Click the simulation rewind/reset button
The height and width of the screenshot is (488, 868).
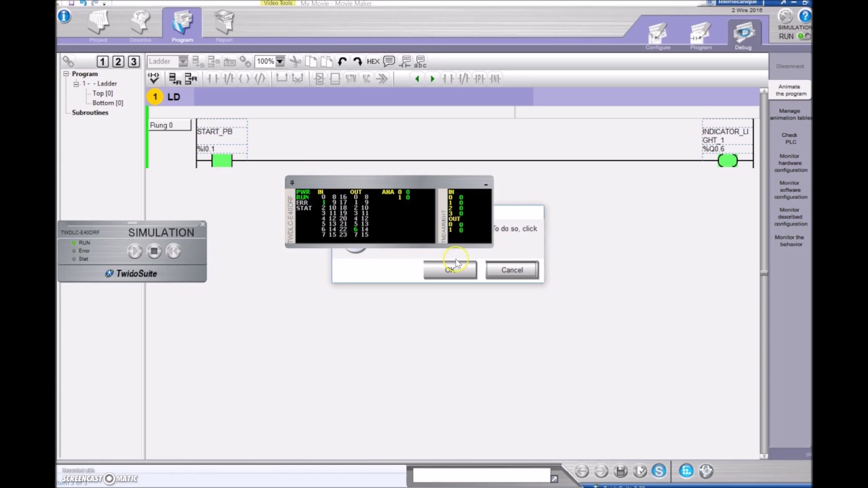173,251
